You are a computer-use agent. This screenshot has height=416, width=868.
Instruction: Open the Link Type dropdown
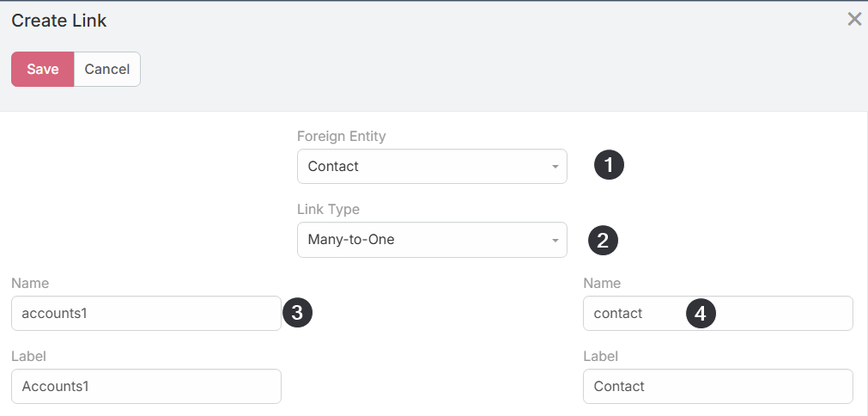(x=432, y=240)
